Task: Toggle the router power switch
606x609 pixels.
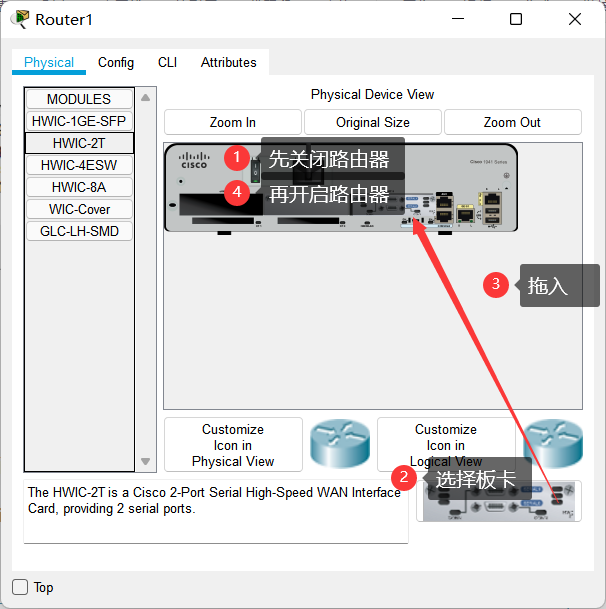Action: coord(255,170)
